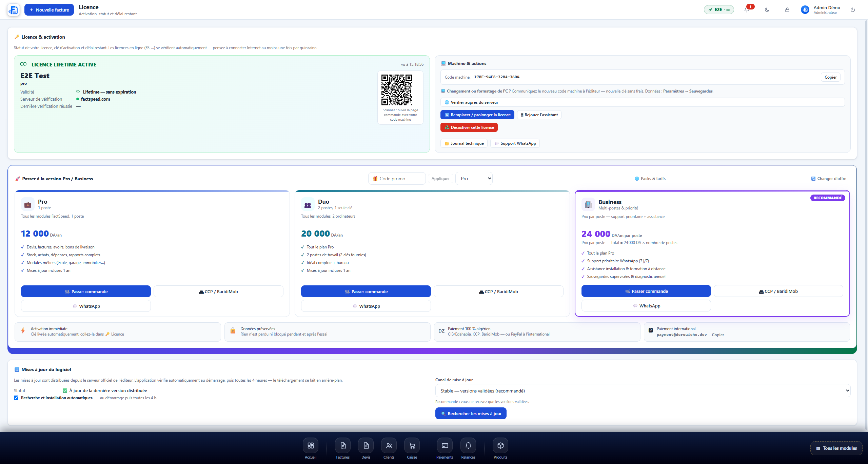Open Factures in the bottom dock
Viewport: 868px width, 464px height.
tap(343, 449)
